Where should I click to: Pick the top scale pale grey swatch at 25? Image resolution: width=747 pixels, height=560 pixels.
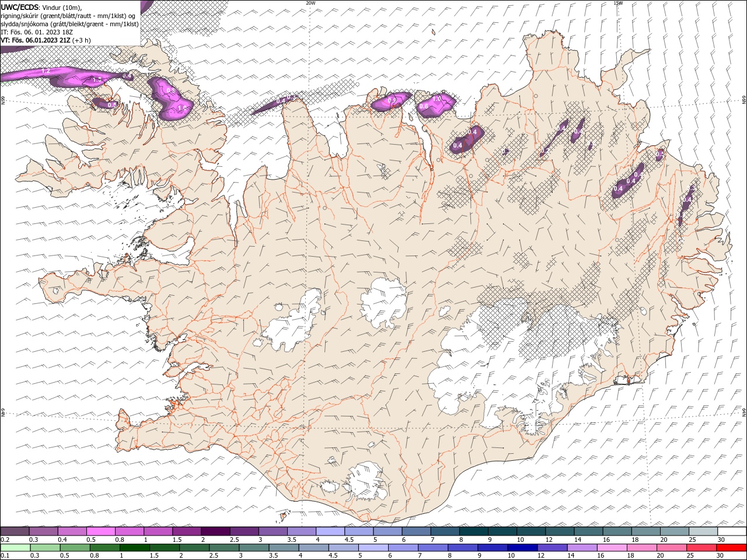click(x=703, y=531)
